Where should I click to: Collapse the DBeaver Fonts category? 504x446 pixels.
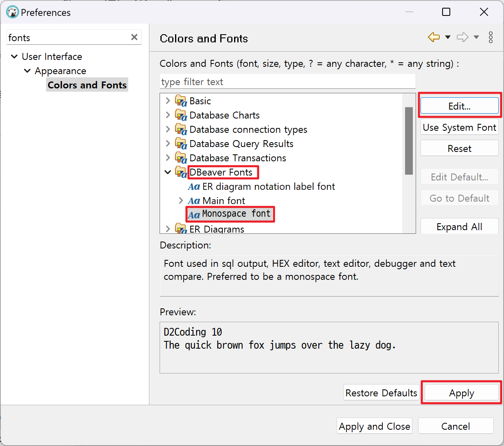point(168,172)
